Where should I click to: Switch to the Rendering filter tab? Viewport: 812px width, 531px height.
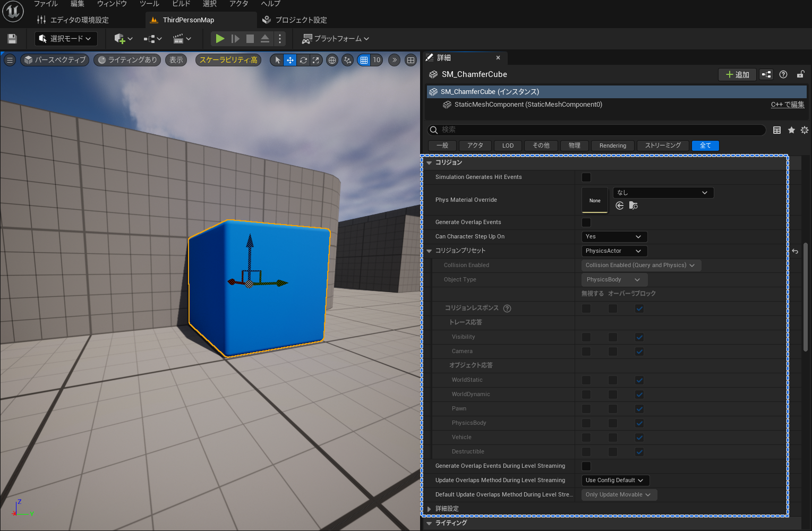click(613, 145)
